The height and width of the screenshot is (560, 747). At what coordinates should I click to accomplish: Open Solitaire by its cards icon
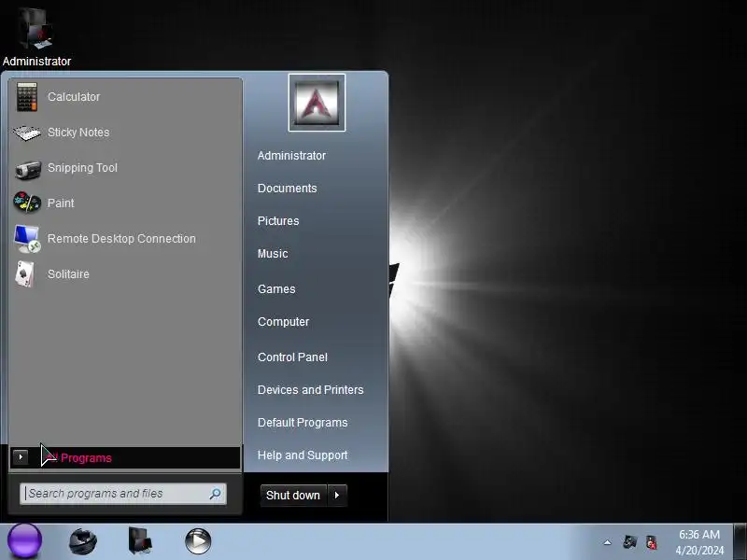(25, 274)
